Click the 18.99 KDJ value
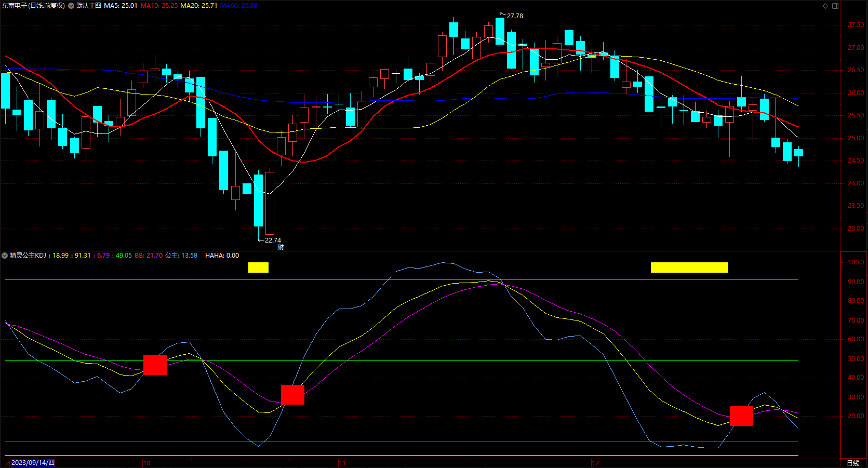This screenshot has height=468, width=868. point(61,256)
